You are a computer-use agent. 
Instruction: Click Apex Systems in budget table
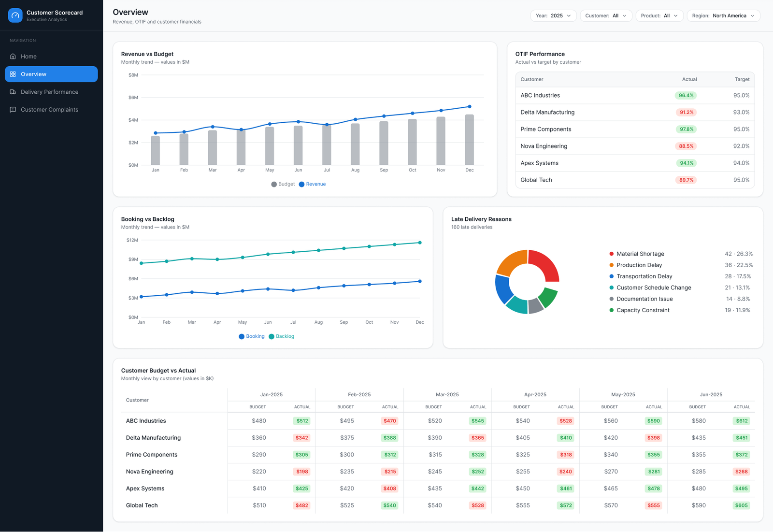click(x=145, y=489)
